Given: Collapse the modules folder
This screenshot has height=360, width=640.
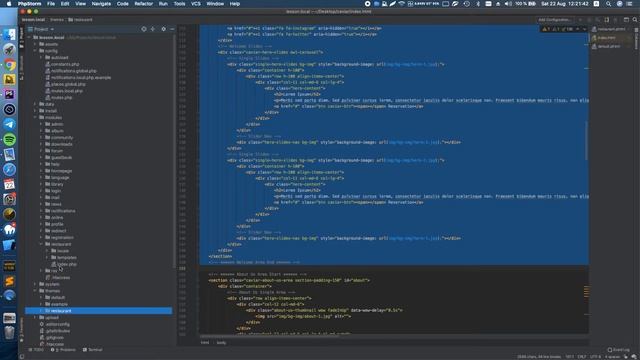Looking at the screenshot, I should [35, 118].
